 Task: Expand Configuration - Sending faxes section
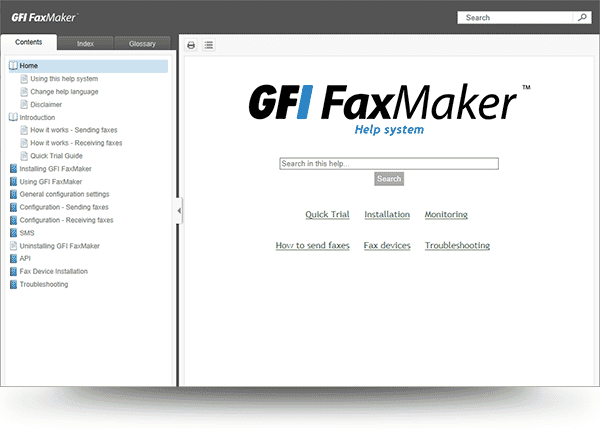coord(64,207)
